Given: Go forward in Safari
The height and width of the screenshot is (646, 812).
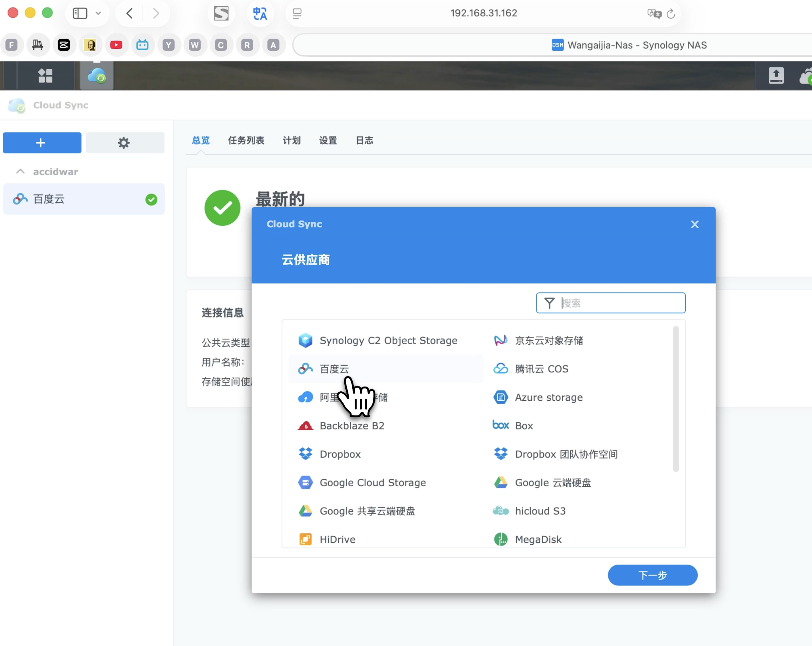Looking at the screenshot, I should [156, 13].
